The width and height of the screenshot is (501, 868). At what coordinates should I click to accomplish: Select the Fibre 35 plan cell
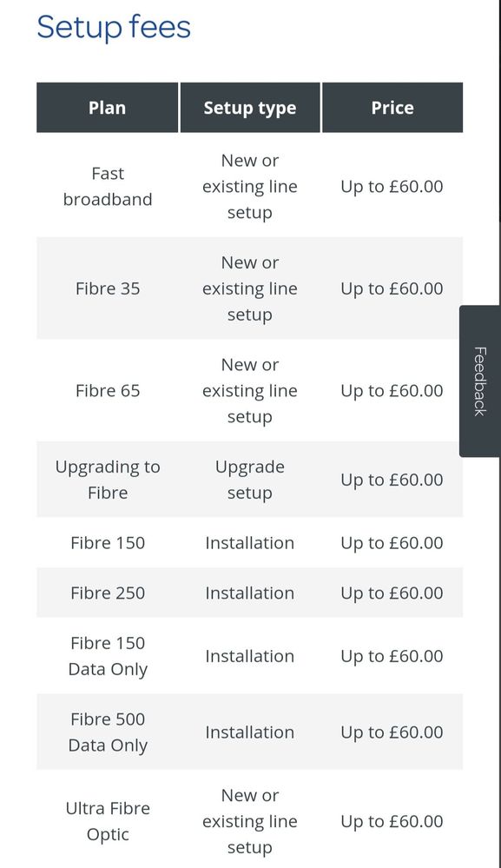point(108,288)
